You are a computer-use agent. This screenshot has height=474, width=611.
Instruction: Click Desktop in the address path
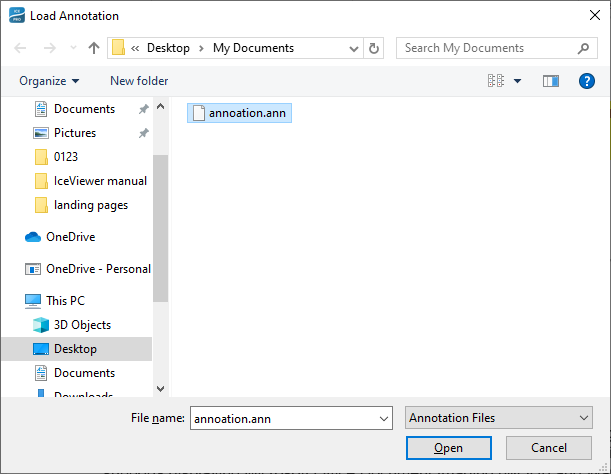(168, 48)
